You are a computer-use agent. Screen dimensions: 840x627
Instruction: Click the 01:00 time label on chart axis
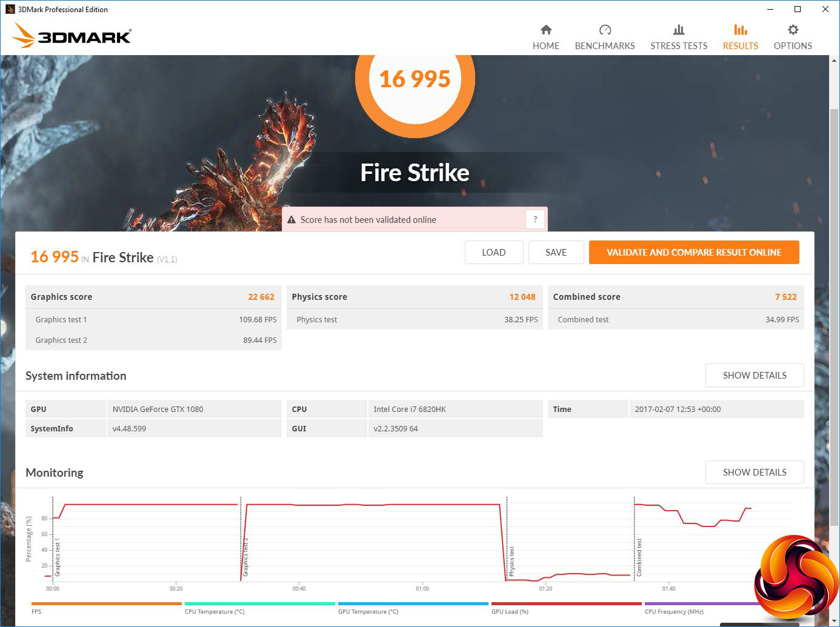point(422,589)
